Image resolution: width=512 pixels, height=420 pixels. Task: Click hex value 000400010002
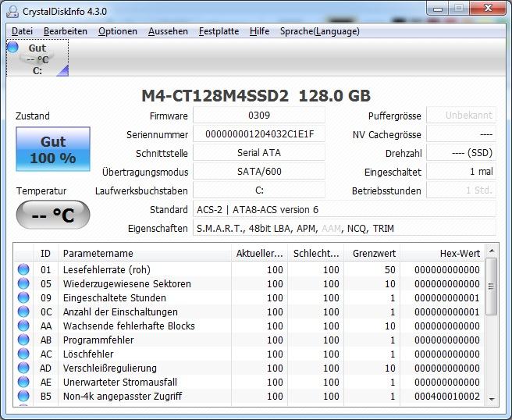[447, 396]
